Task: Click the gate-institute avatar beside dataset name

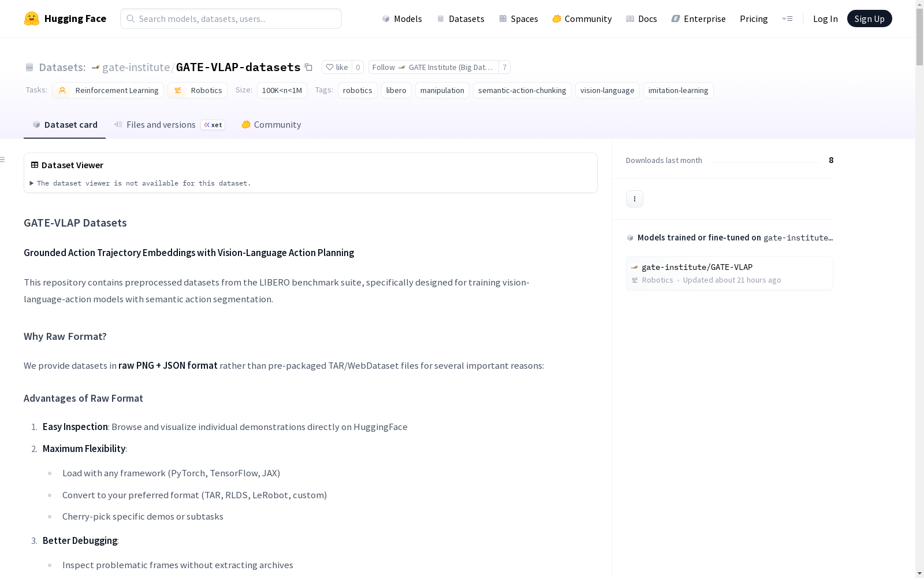Action: point(95,68)
